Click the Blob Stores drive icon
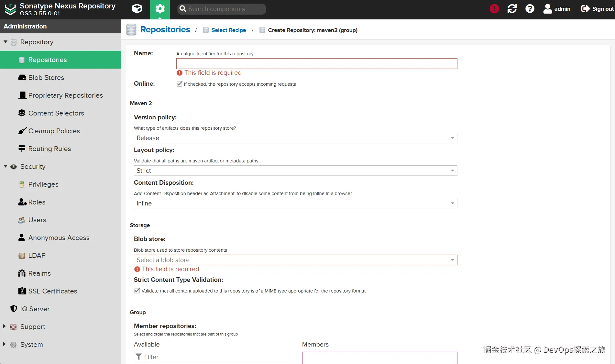 pos(22,78)
